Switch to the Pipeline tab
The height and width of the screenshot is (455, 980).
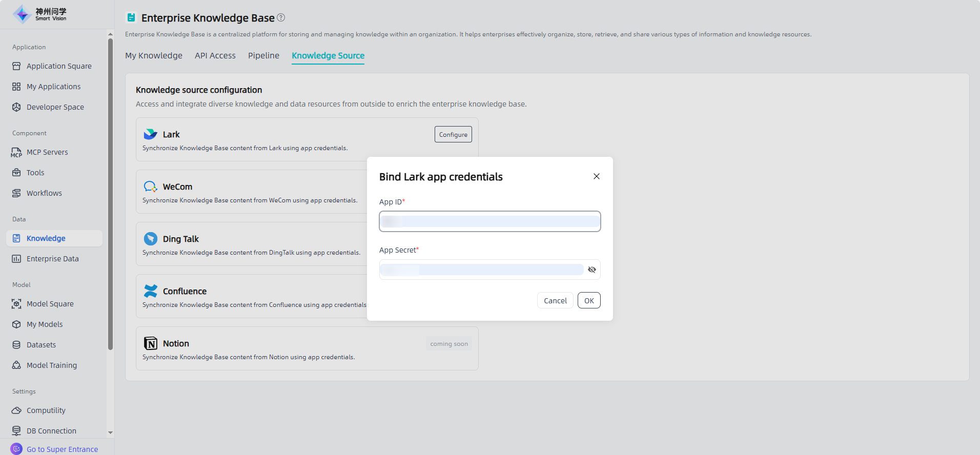[x=263, y=55]
